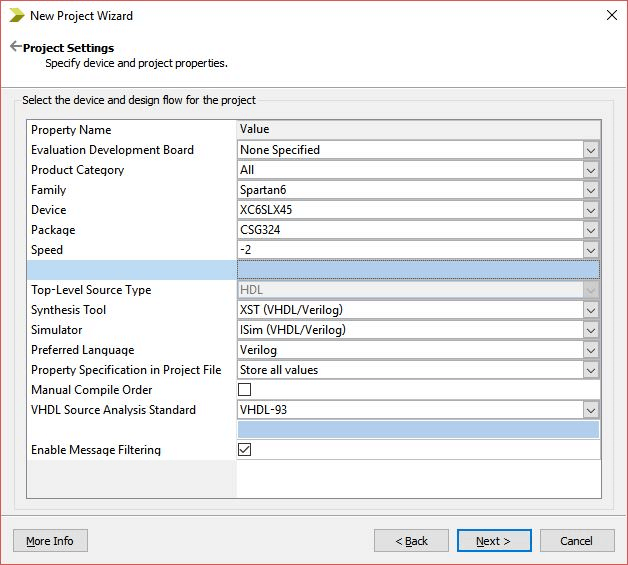The height and width of the screenshot is (565, 628).
Task: Cancel the project wizard
Action: point(576,541)
